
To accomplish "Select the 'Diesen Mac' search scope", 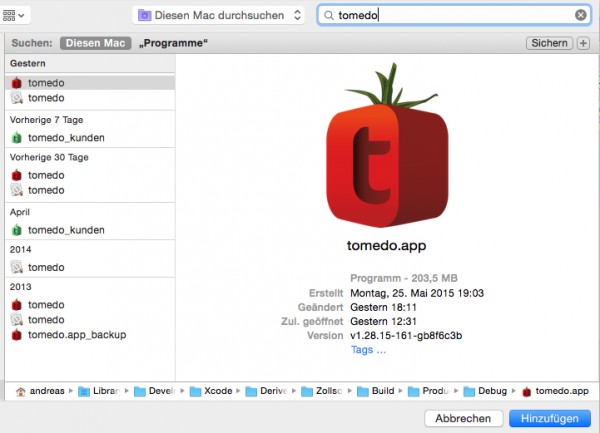I will click(95, 43).
